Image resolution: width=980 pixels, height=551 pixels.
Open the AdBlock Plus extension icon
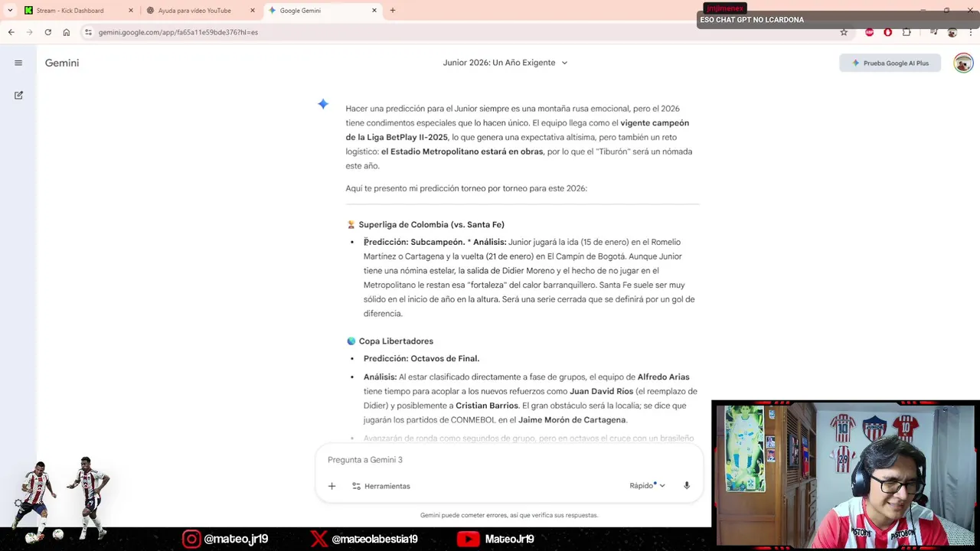(869, 32)
